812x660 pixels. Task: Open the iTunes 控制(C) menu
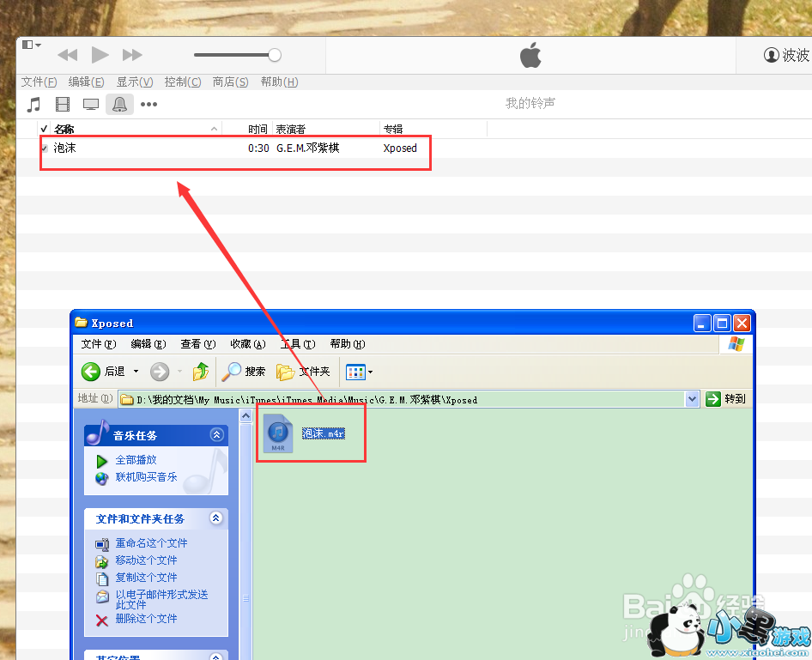tap(183, 82)
